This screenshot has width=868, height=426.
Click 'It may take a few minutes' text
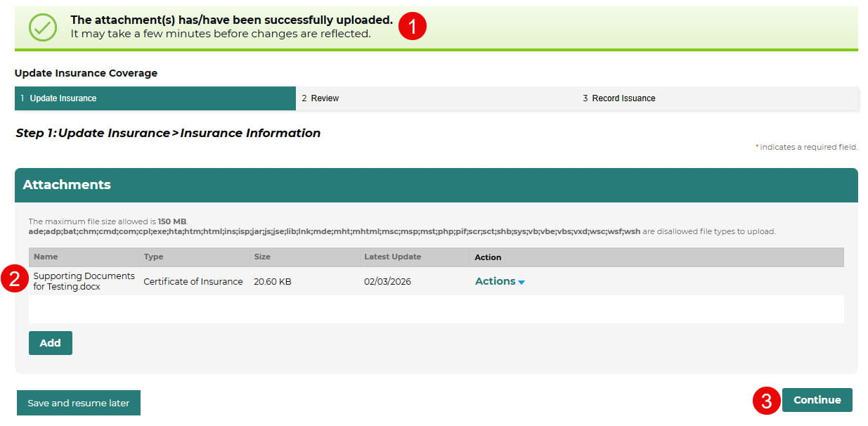[x=221, y=34]
